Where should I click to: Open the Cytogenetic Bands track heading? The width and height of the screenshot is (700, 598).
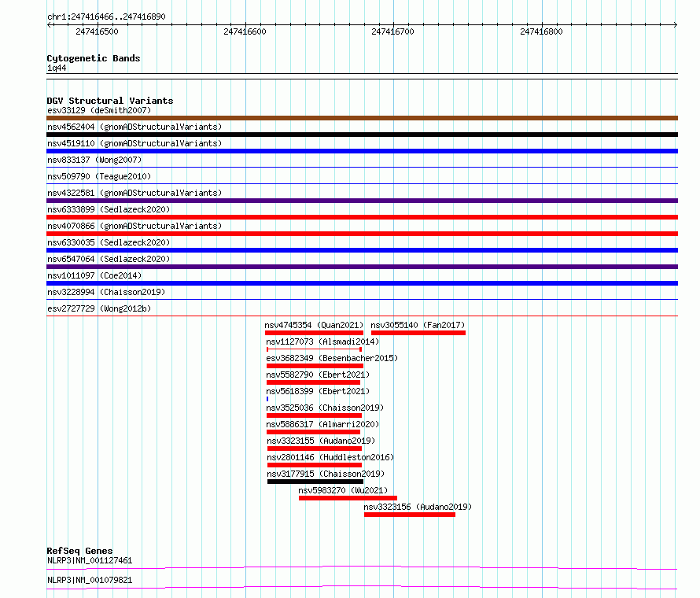pyautogui.click(x=93, y=58)
